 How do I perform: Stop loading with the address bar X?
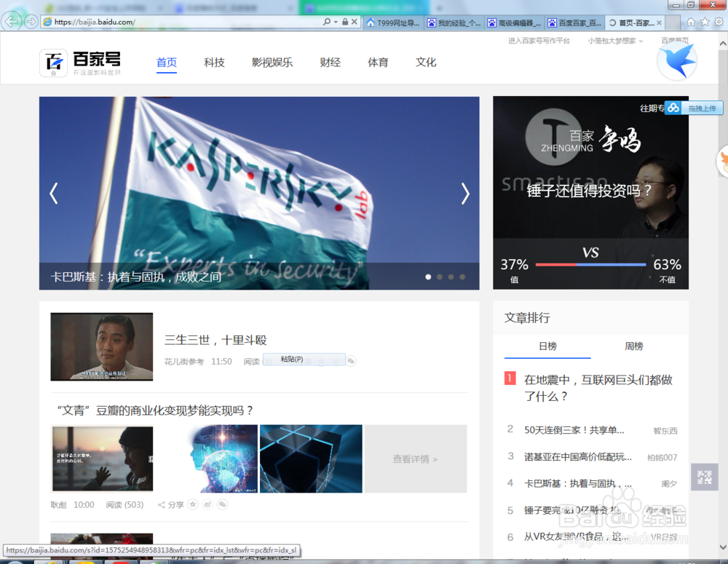pyautogui.click(x=355, y=22)
